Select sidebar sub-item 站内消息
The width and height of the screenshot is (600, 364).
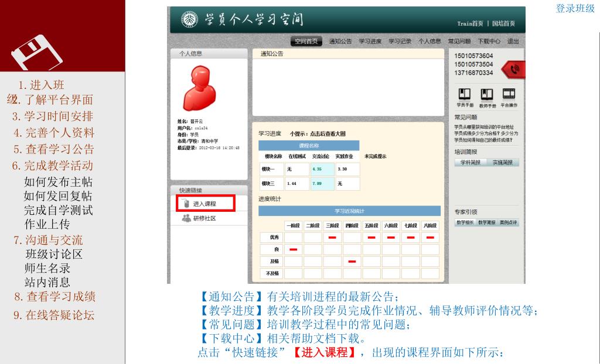click(x=47, y=283)
